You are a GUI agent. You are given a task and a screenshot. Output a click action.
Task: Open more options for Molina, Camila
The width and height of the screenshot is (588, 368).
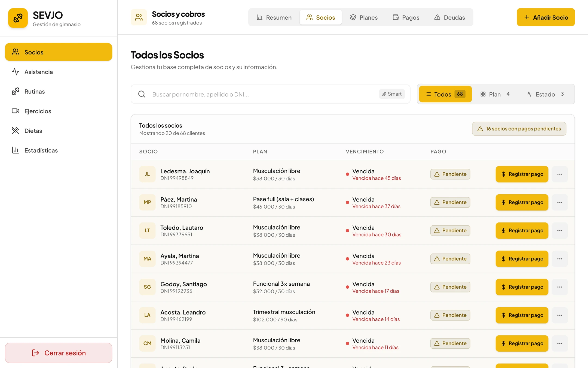(560, 343)
